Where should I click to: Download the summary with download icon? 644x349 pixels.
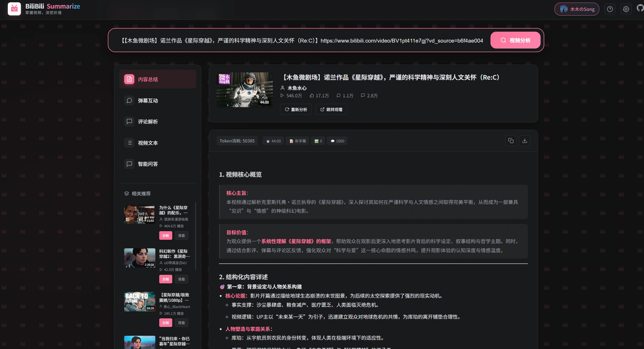tap(525, 141)
